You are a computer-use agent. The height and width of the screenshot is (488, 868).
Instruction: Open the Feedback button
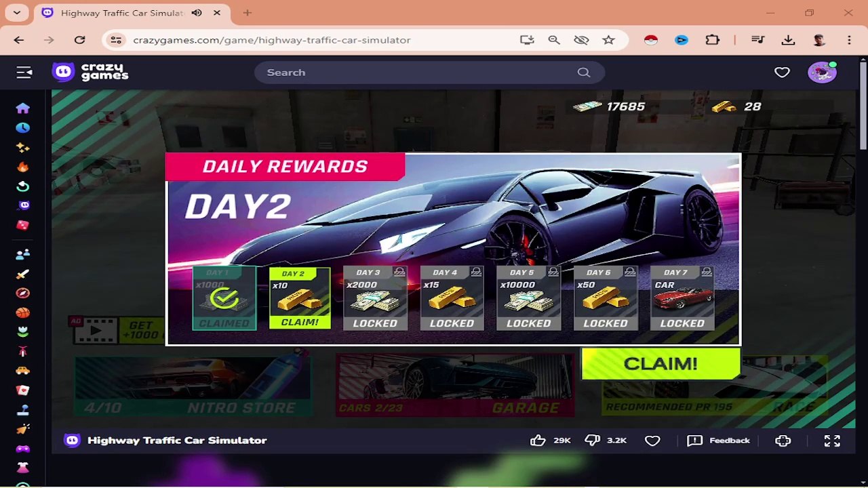[719, 441]
